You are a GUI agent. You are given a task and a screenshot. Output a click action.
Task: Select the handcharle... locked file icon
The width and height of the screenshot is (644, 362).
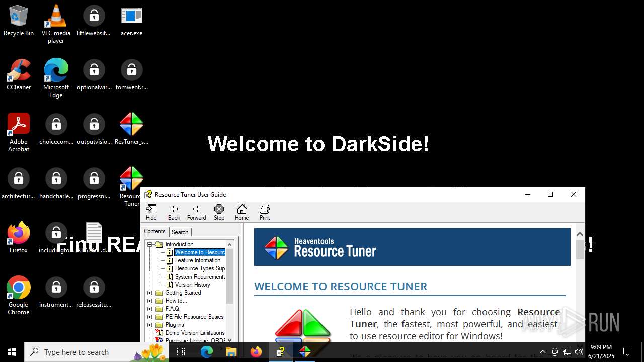coord(56,184)
